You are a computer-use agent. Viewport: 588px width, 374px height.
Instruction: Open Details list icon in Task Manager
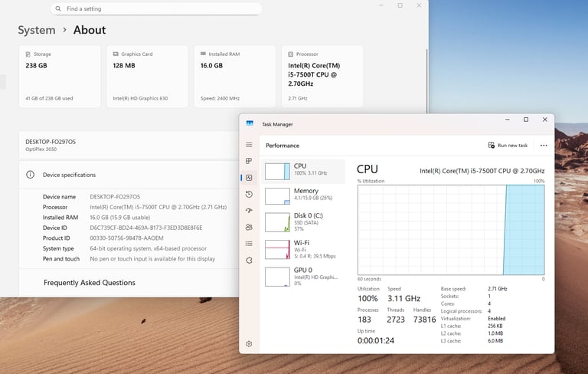click(x=249, y=244)
